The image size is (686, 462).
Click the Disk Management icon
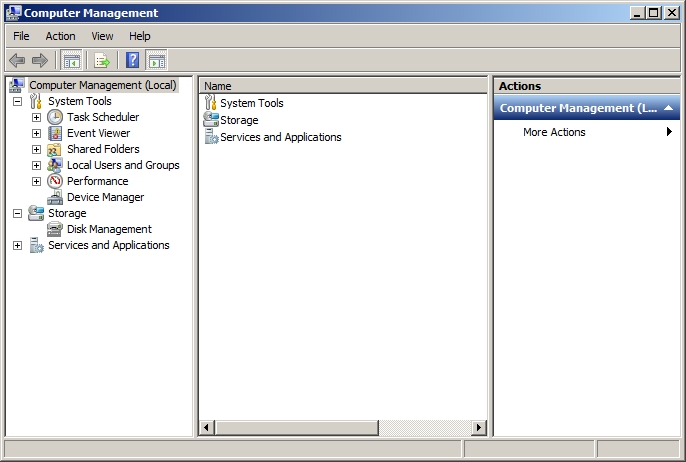[55, 229]
